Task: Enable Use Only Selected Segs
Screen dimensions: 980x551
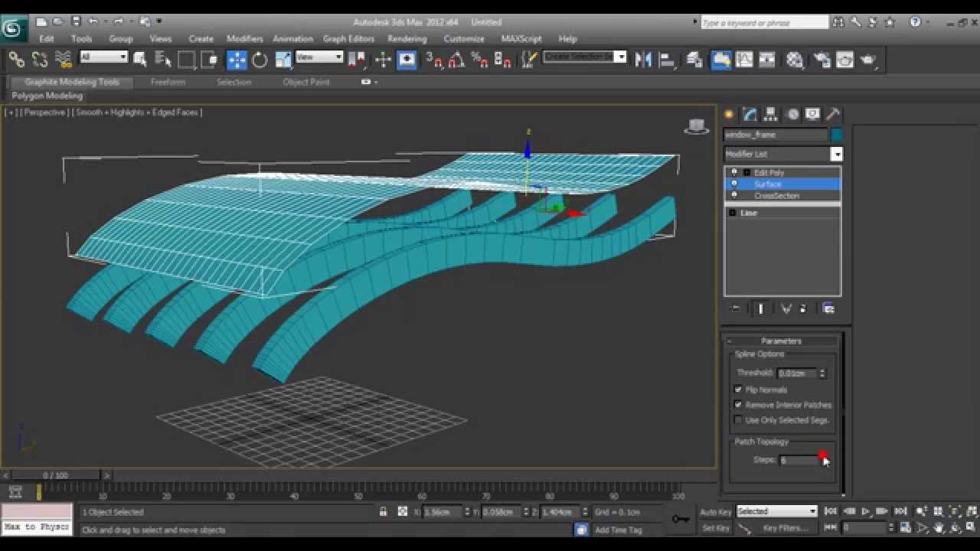Action: coord(738,420)
